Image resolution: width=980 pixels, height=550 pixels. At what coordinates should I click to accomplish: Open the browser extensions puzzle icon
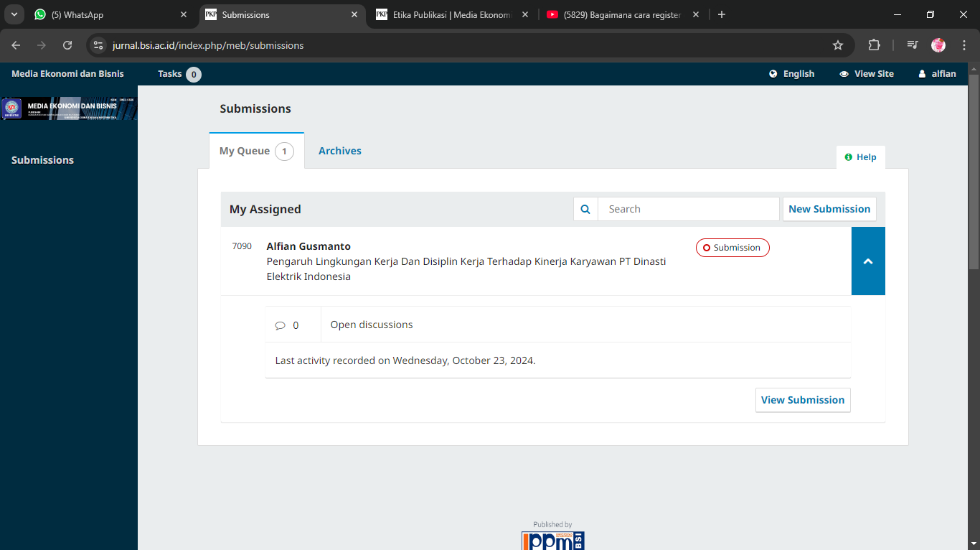pos(874,45)
